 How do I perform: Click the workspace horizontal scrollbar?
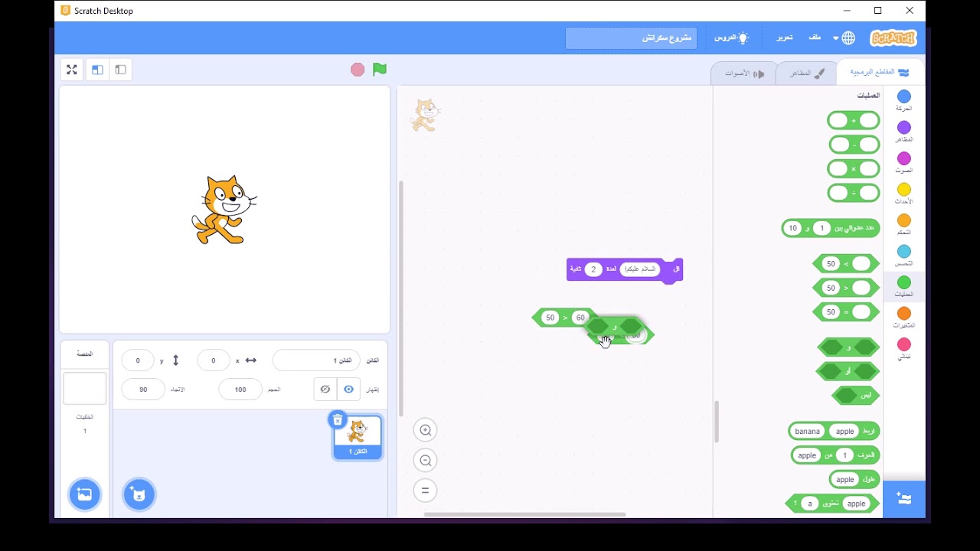524,514
